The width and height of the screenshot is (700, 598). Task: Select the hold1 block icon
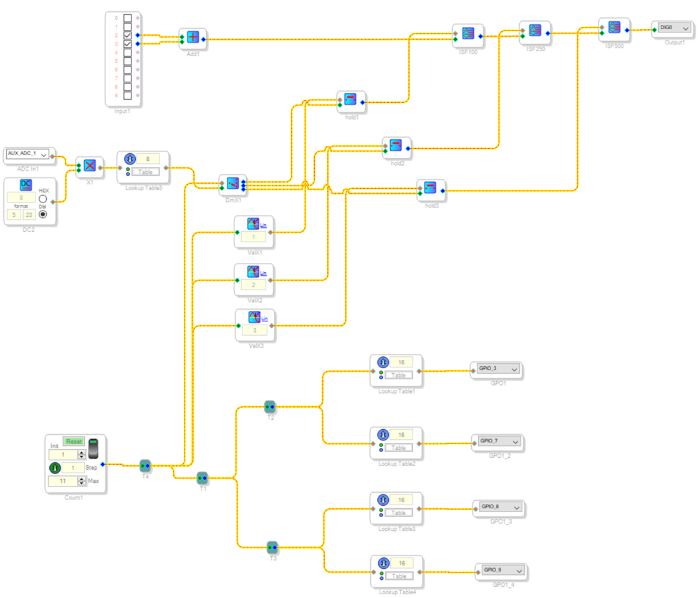(x=350, y=98)
